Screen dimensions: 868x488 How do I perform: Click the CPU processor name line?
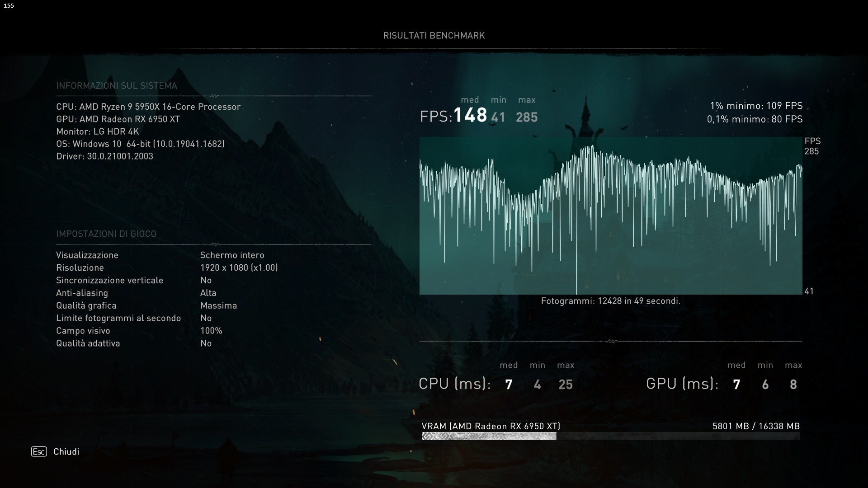coord(148,107)
